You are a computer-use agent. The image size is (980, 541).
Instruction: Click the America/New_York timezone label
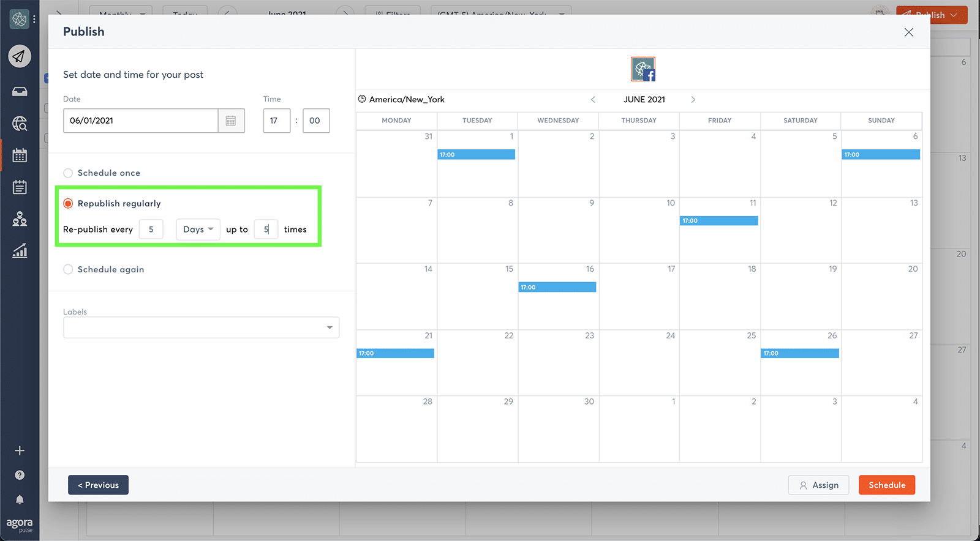(x=407, y=99)
